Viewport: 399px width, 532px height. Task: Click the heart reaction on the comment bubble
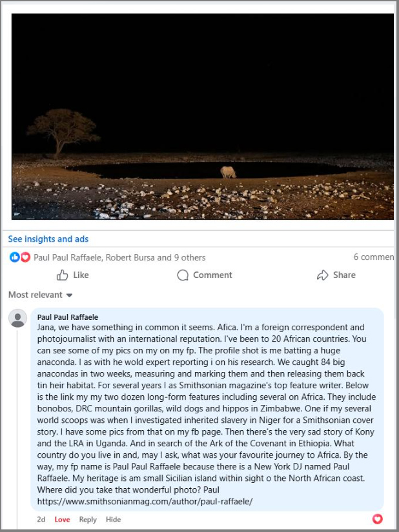coord(378,519)
